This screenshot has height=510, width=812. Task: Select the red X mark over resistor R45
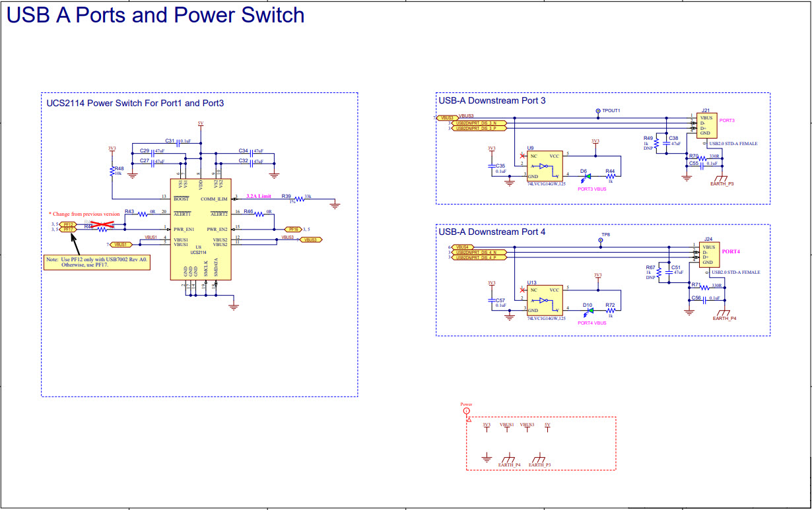pos(101,224)
